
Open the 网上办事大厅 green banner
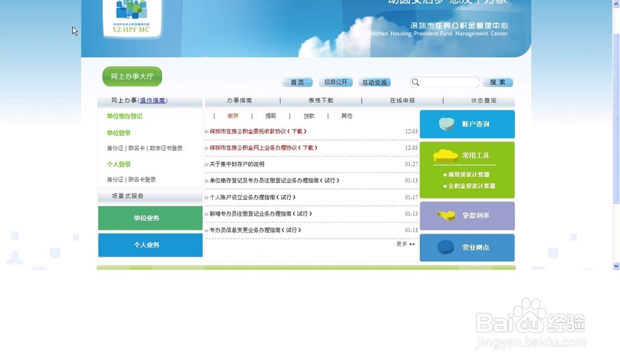(131, 76)
